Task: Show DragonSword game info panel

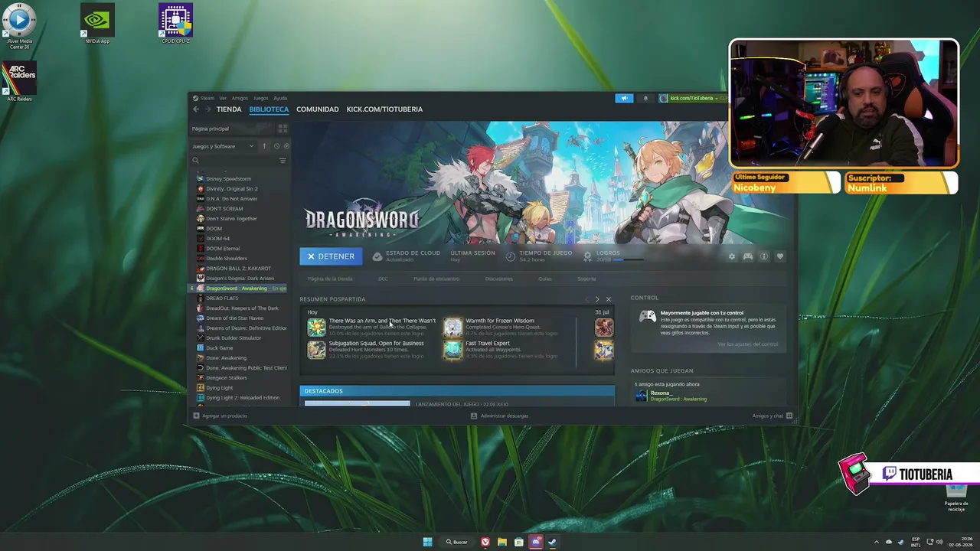Action: [x=764, y=256]
